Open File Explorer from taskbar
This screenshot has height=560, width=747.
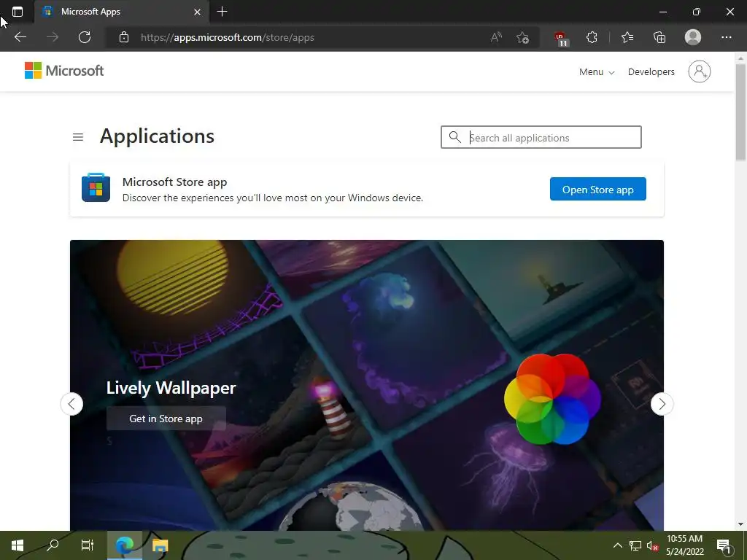coord(160,545)
